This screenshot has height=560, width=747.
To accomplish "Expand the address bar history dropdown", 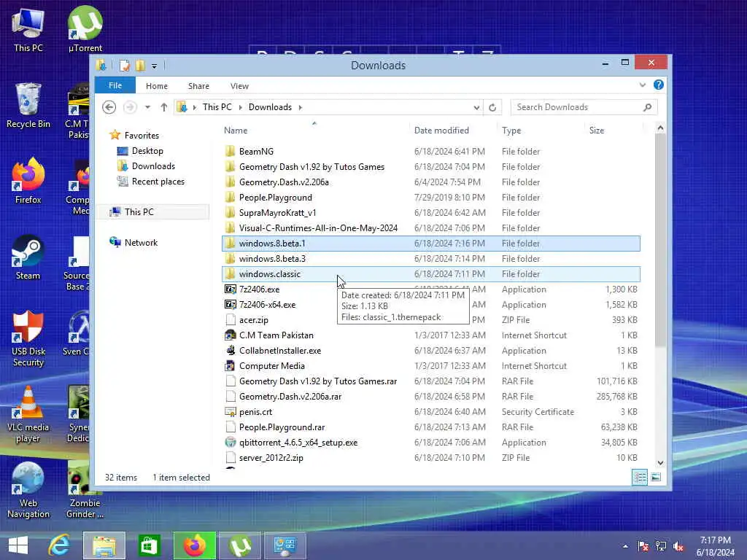I will 476,108.
